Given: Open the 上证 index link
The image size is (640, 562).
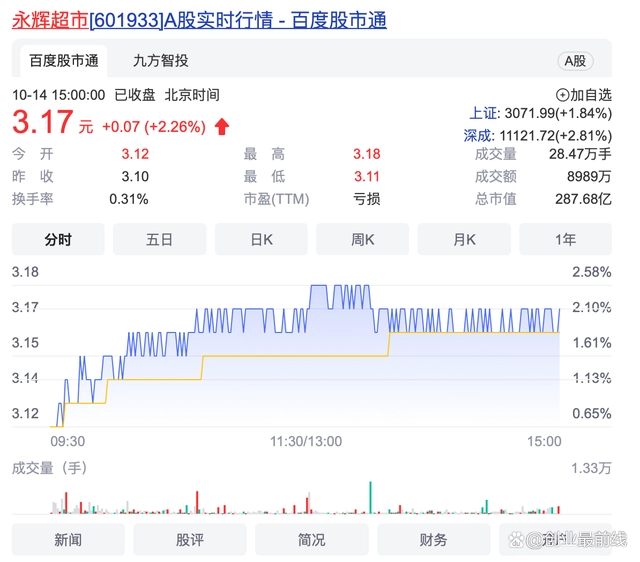Looking at the screenshot, I should [x=483, y=113].
